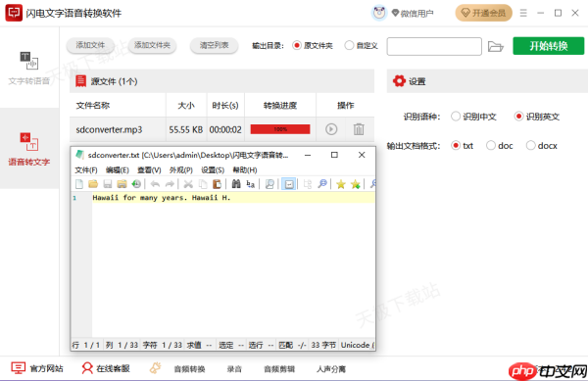The height and width of the screenshot is (381, 588).
Task: Open the File menu in text editor
Action: 86,170
